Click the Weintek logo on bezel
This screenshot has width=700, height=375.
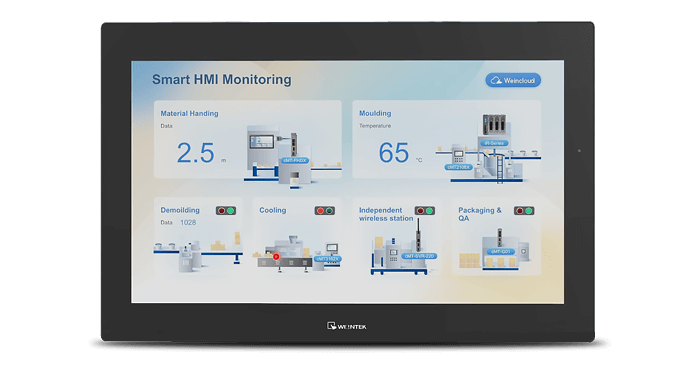(x=347, y=326)
